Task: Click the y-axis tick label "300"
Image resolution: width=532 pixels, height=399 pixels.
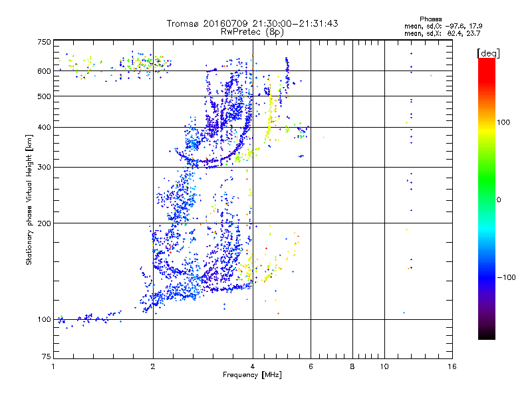Action: tap(44, 167)
